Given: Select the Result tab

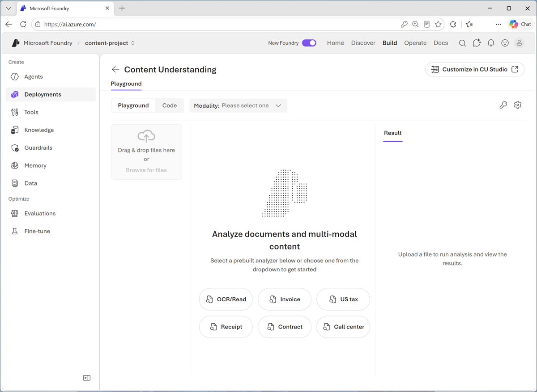Looking at the screenshot, I should click(393, 133).
